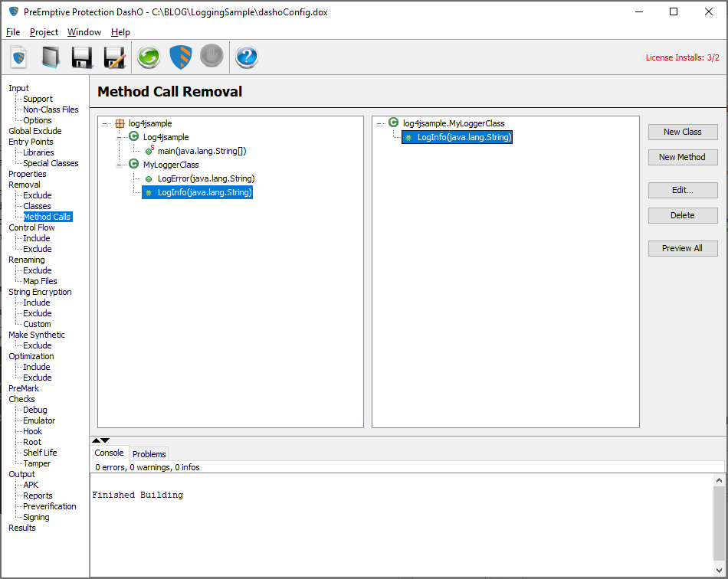Select Custom under String Encryption
Image resolution: width=728 pixels, height=579 pixels.
[37, 324]
